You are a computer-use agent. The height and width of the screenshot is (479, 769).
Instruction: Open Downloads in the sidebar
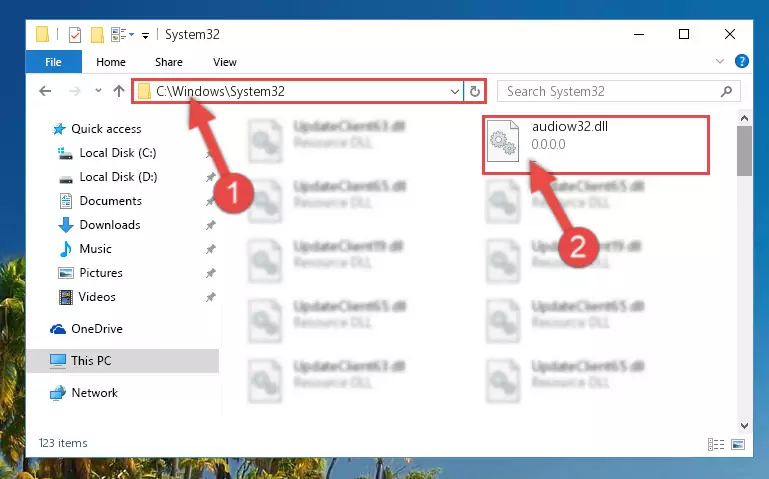[110, 225]
